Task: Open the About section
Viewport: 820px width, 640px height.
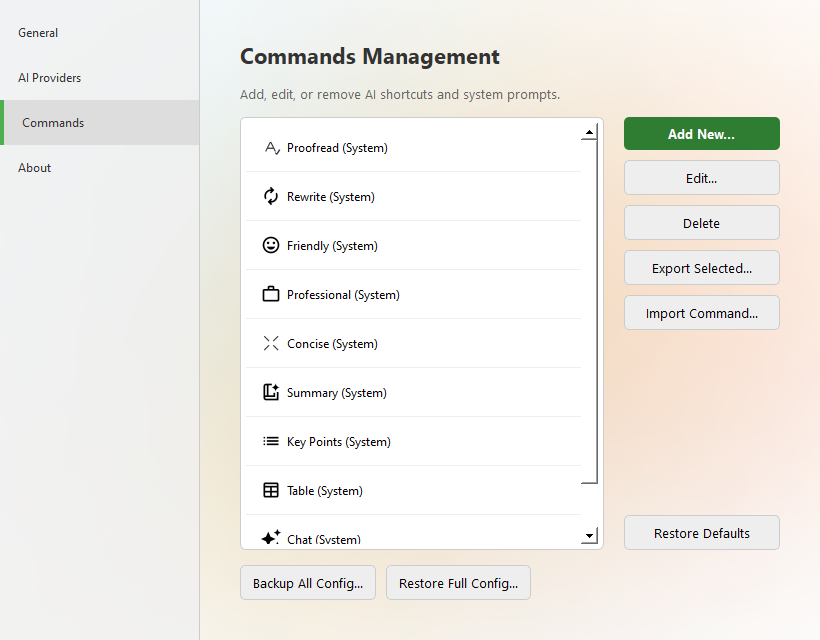Action: pos(99,168)
